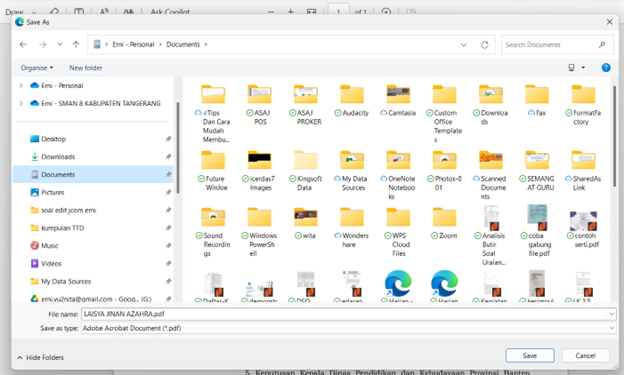
Task: Select Videos in the navigation pane
Action: coord(94,264)
